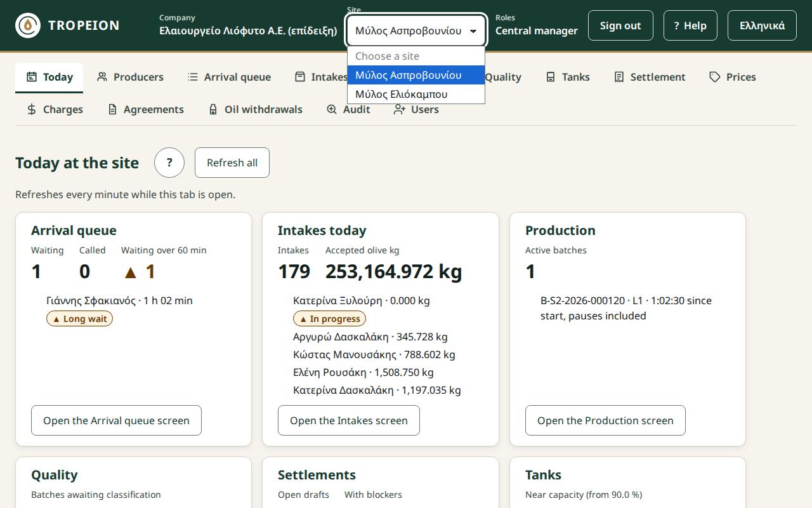Click the Audit magnifier icon

(x=332, y=109)
